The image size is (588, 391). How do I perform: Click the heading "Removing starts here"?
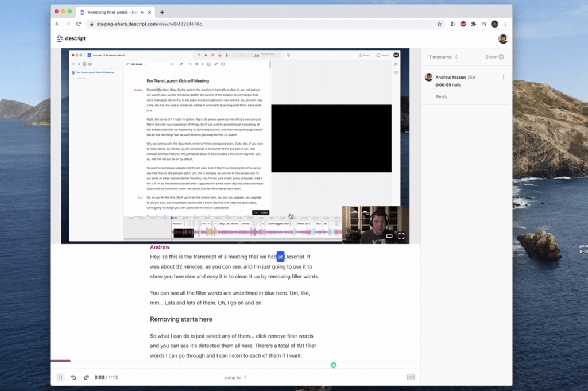181,319
